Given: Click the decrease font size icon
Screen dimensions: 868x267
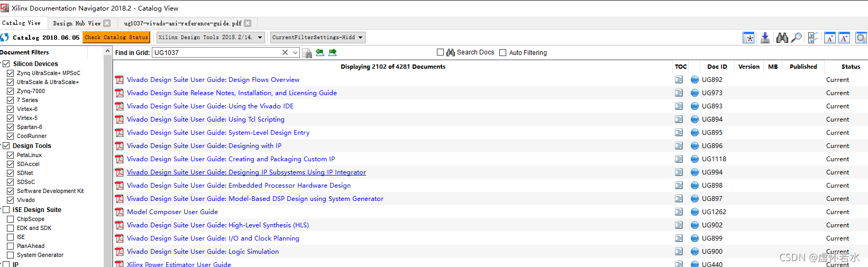Looking at the screenshot, I should pyautogui.click(x=830, y=38).
